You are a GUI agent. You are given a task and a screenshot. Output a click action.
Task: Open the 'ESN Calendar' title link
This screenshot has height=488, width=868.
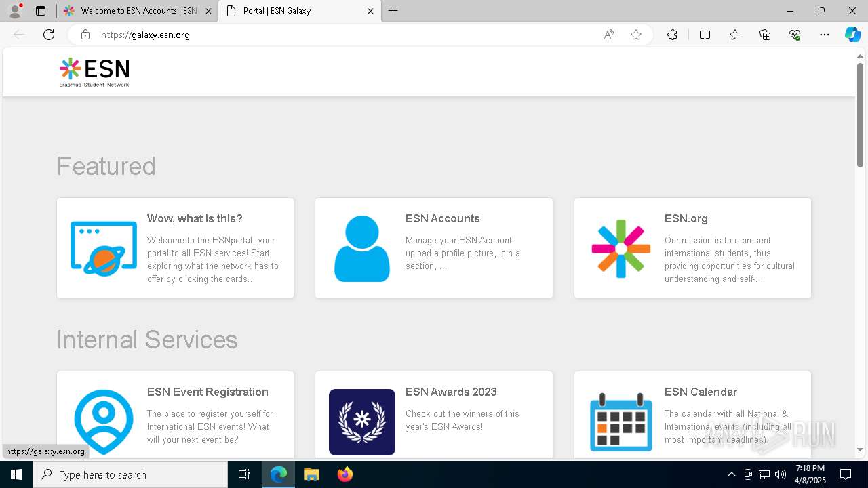(701, 392)
